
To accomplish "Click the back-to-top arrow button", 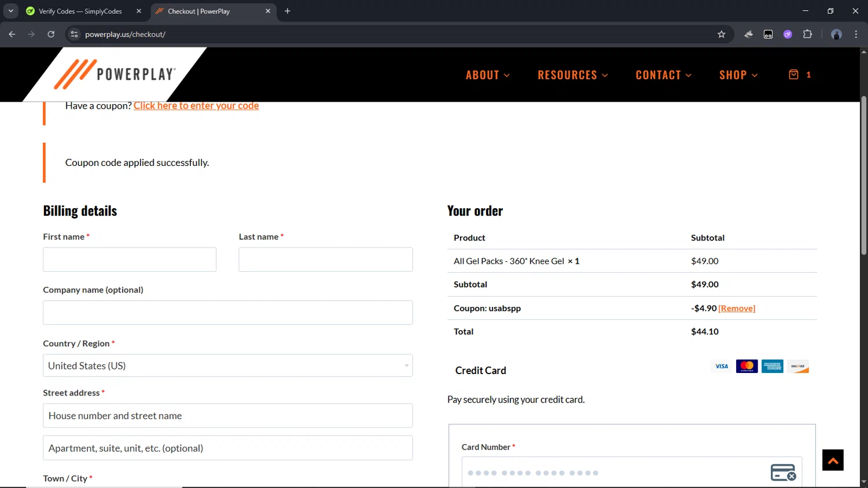I will (x=833, y=460).
